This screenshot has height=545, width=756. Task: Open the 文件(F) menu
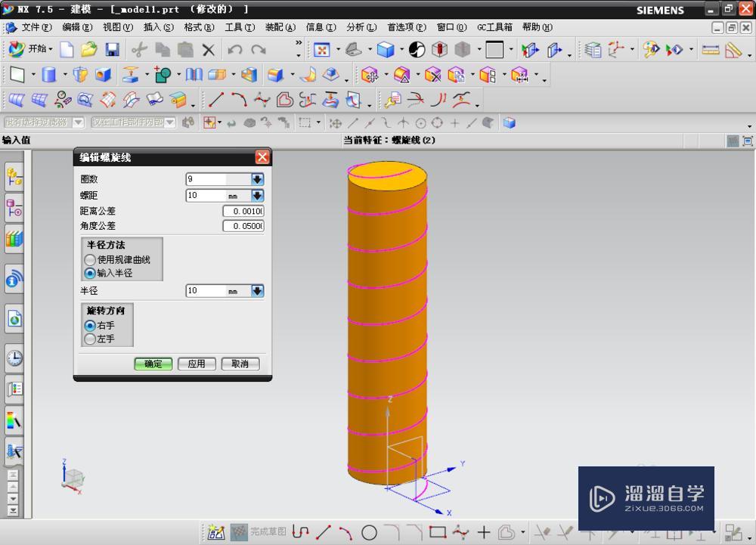(36, 27)
